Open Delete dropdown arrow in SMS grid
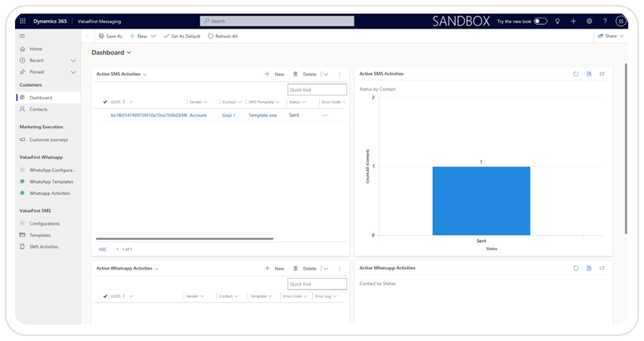This screenshot has width=644, height=341. click(326, 75)
